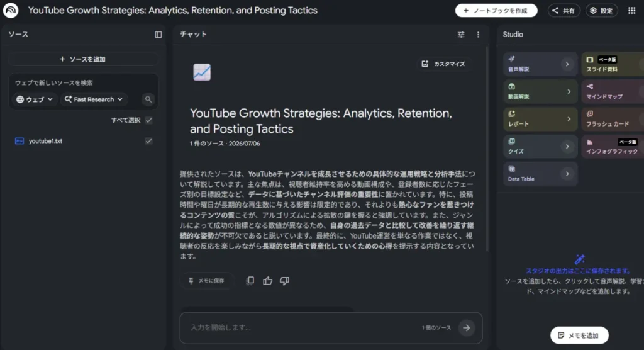644x350 pixels.
Task: Open chat settings sliders icon
Action: point(461,35)
